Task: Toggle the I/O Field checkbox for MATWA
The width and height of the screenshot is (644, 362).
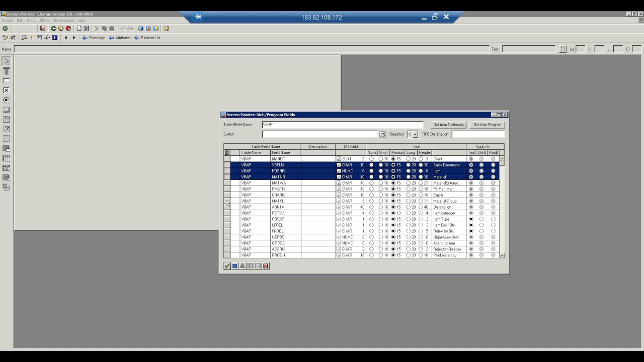Action: (339, 183)
